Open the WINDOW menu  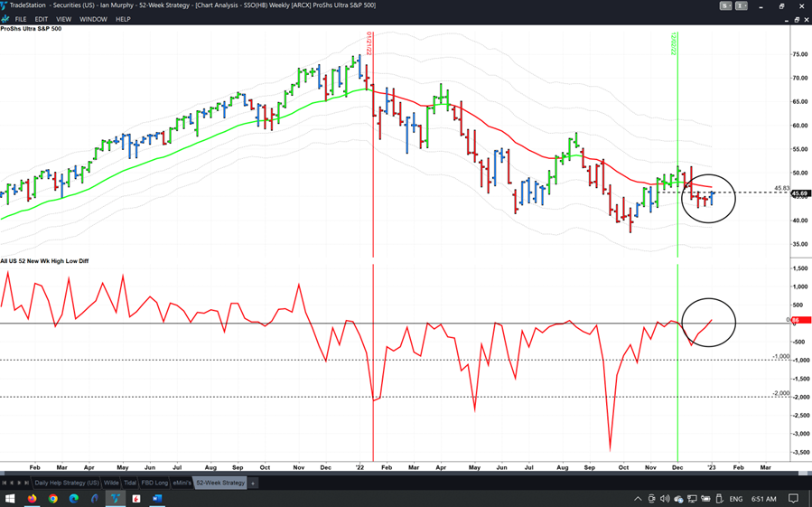(x=93, y=19)
